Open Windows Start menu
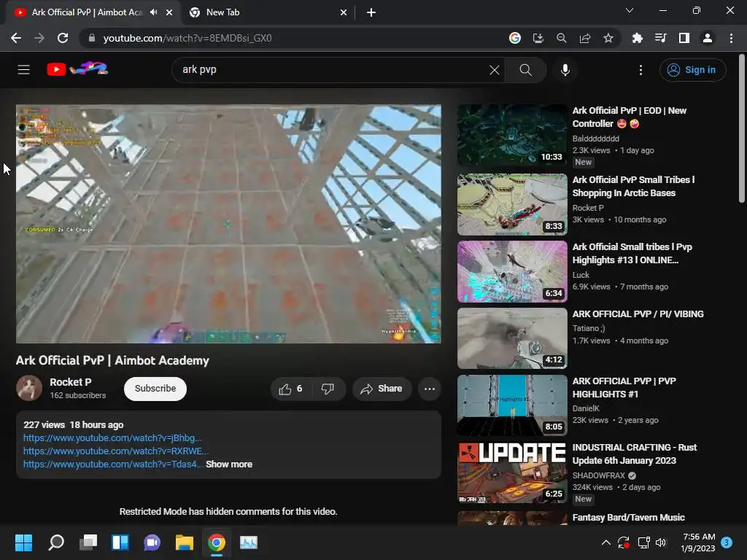The image size is (747, 560). (x=23, y=542)
